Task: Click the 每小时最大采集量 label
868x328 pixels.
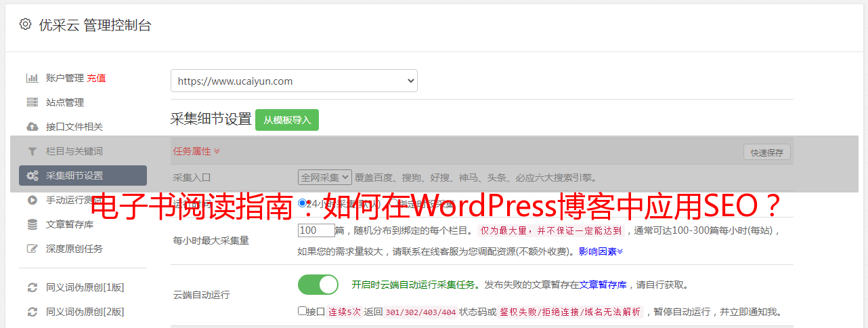Action: tap(211, 240)
